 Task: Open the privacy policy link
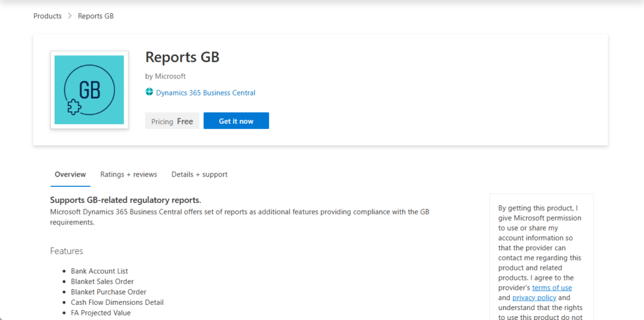click(534, 297)
